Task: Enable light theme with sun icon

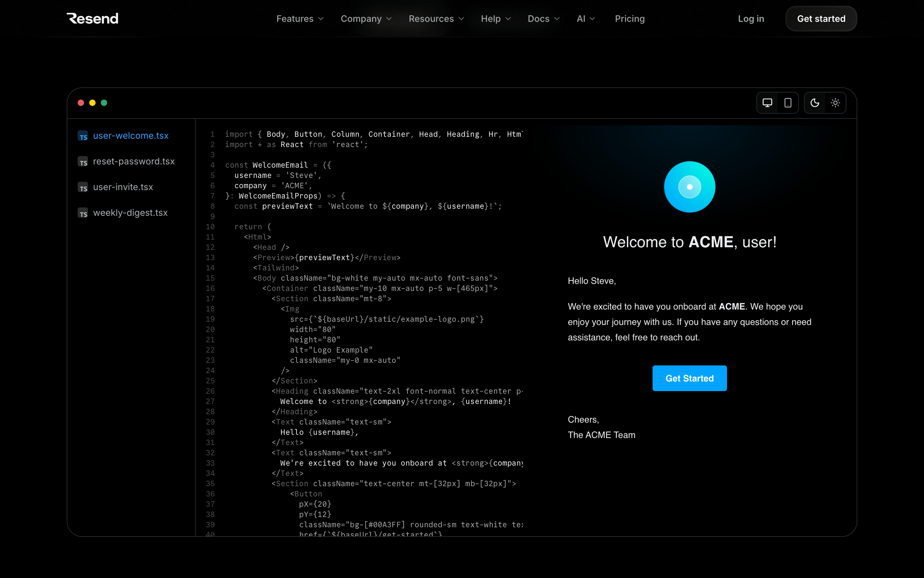Action: click(835, 103)
